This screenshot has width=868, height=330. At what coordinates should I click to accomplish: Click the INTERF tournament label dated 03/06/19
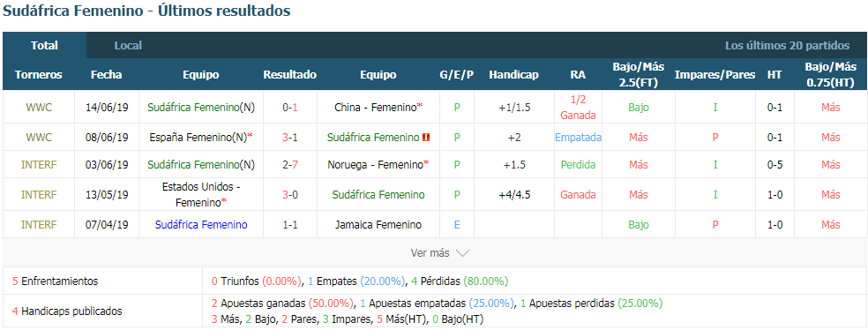tap(39, 164)
